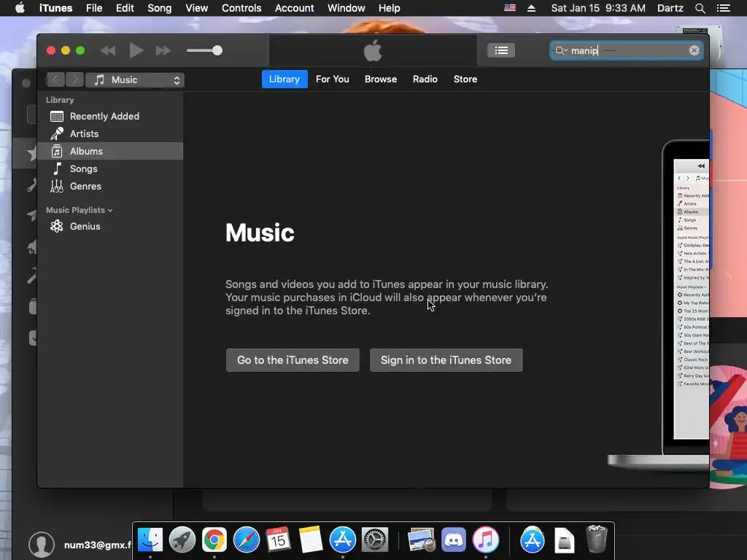Open Notification Center list icon
The height and width of the screenshot is (560, 747).
coord(723,8)
